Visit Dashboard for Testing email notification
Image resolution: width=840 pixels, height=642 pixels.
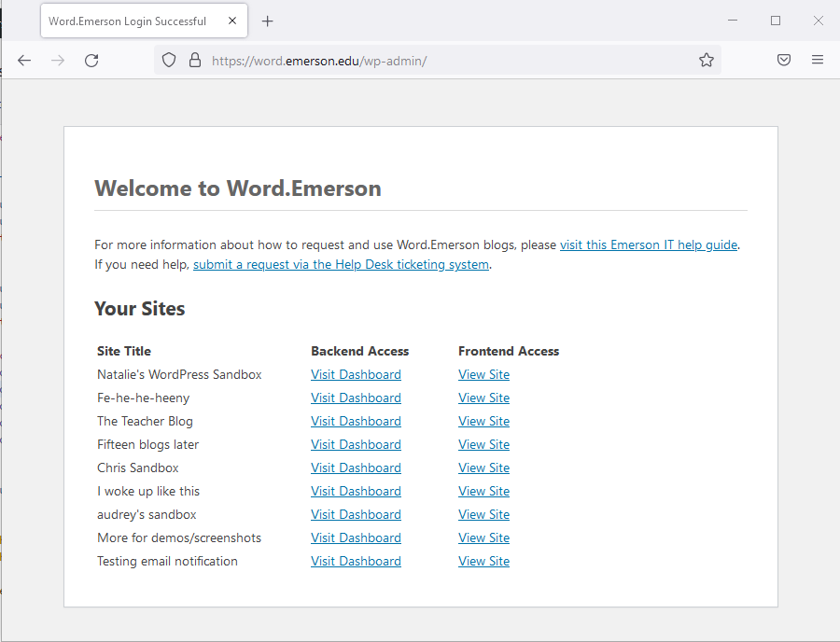pos(356,561)
